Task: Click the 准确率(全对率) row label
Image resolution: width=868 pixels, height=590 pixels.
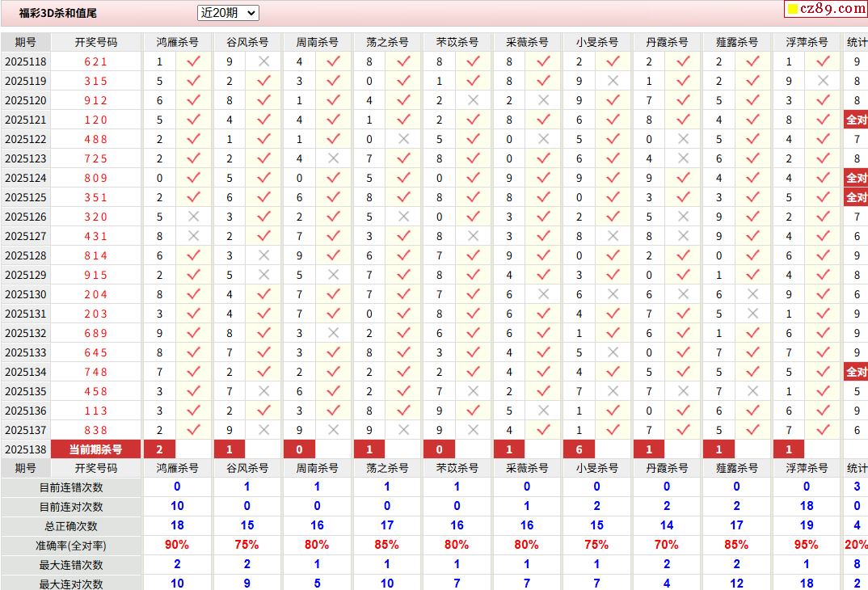Action: (x=71, y=546)
